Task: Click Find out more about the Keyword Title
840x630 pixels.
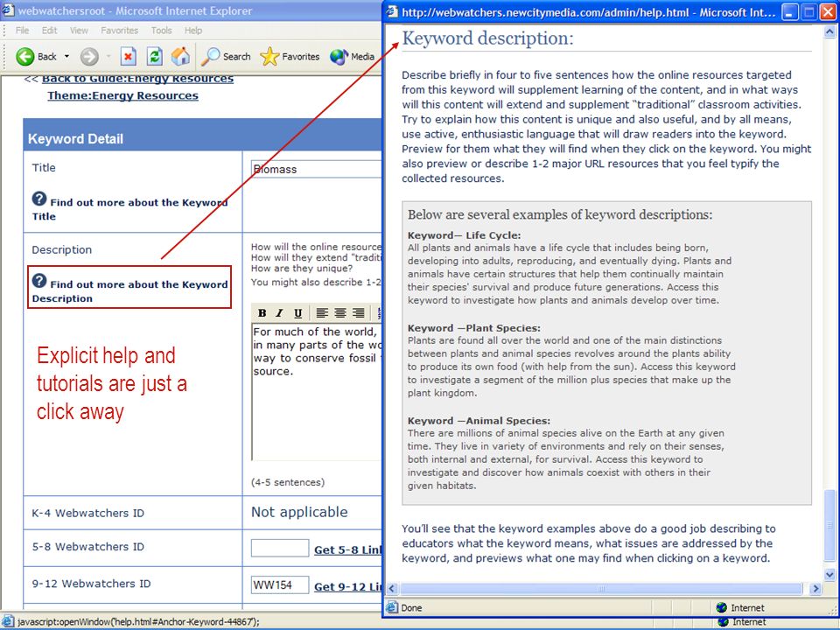Action: point(129,209)
